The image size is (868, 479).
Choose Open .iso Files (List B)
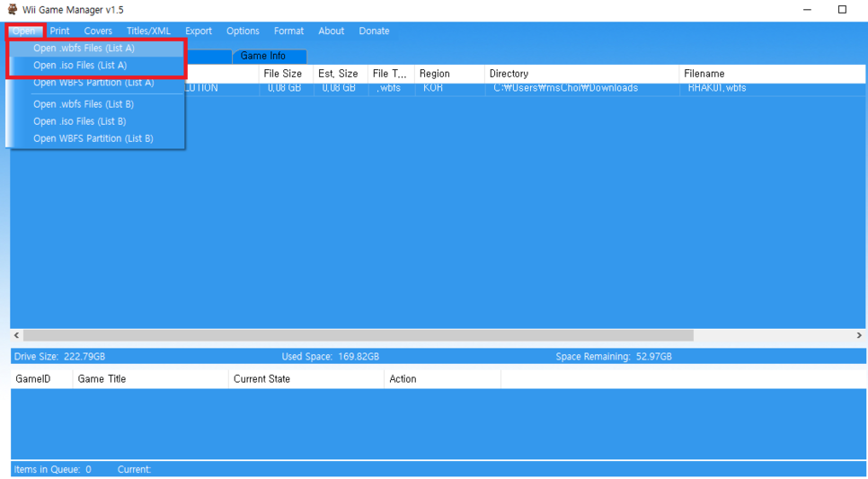(95, 121)
